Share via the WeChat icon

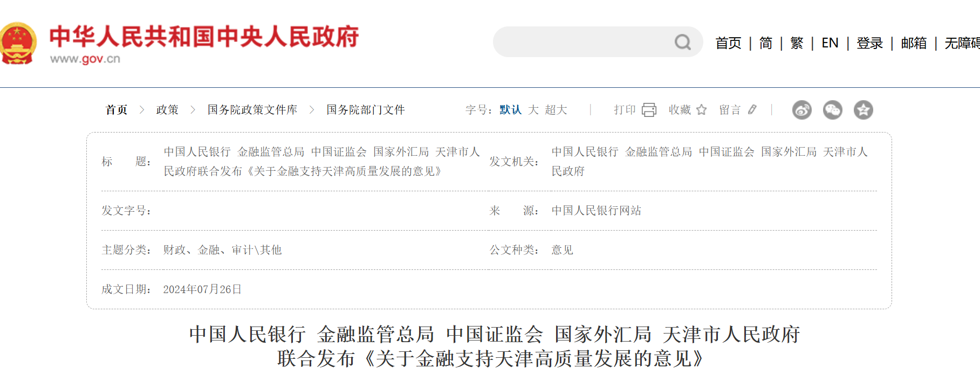coord(832,110)
